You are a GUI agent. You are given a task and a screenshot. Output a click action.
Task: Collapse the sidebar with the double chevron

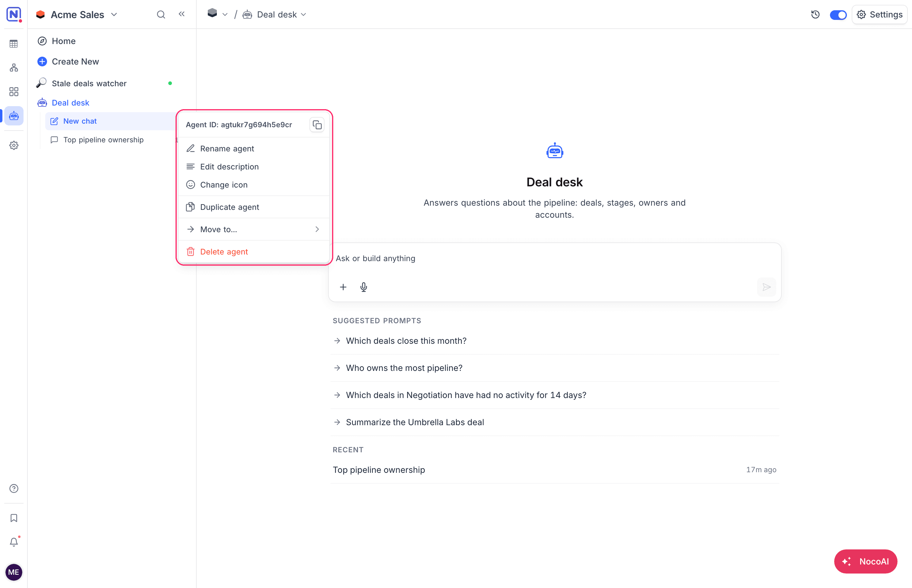tap(182, 14)
